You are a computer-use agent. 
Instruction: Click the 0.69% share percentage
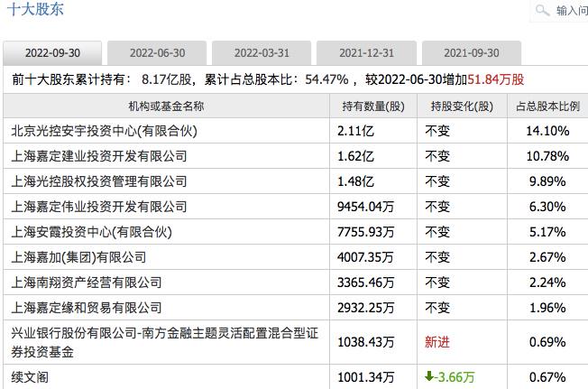[x=547, y=342]
